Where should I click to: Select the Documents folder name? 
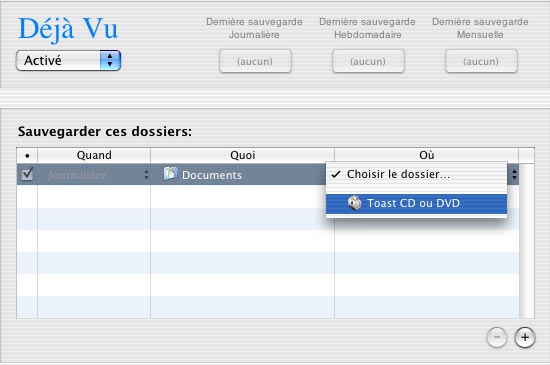pyautogui.click(x=212, y=175)
